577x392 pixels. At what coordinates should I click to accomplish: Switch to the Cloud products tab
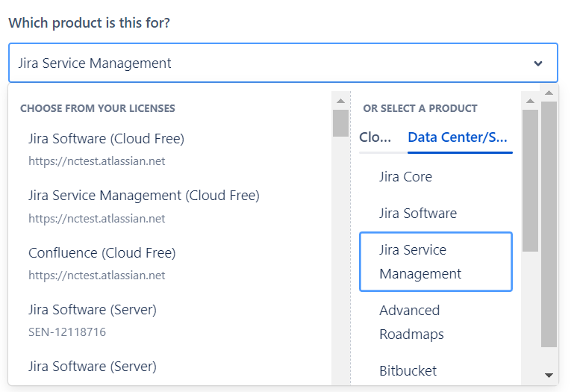point(375,137)
